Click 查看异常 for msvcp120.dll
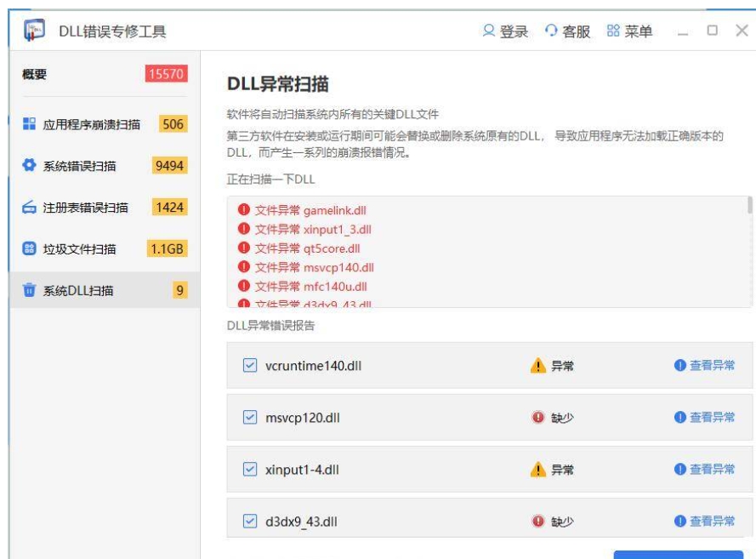756x559 pixels. point(704,417)
